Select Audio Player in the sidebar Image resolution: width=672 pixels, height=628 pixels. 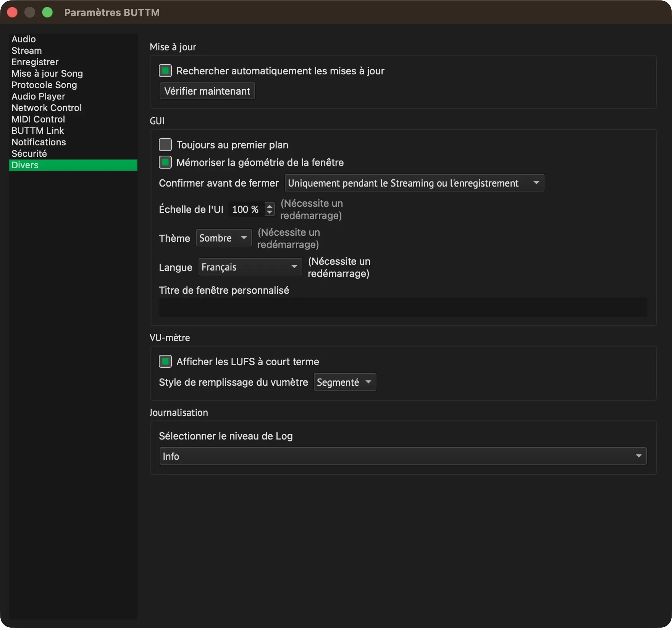(x=73, y=96)
